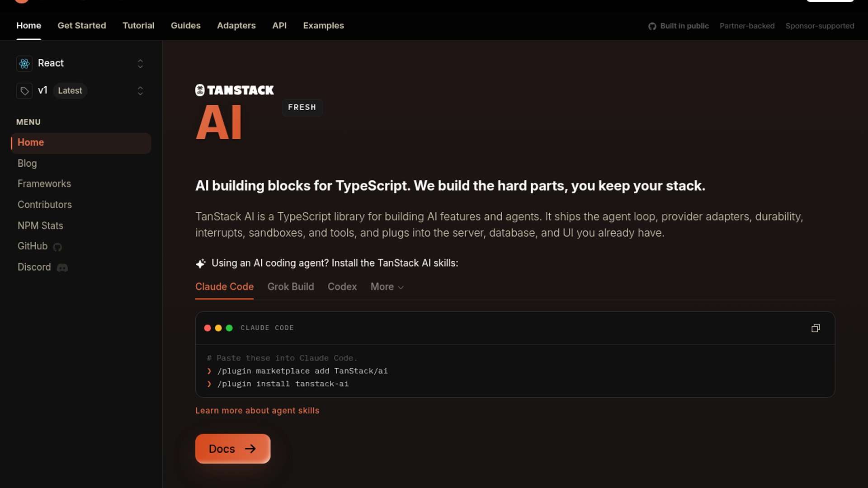Select Adapters in the top navigation

tap(236, 26)
